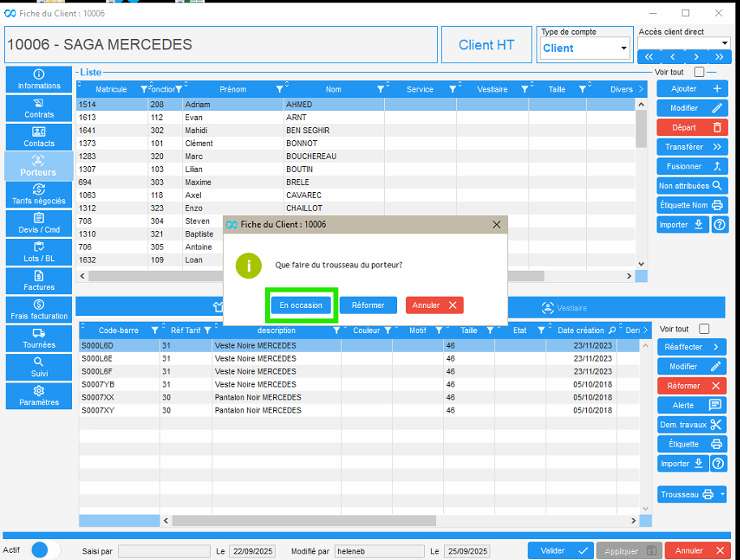The width and height of the screenshot is (740, 560).
Task: Click the Réformer button in dialog
Action: tap(368, 306)
